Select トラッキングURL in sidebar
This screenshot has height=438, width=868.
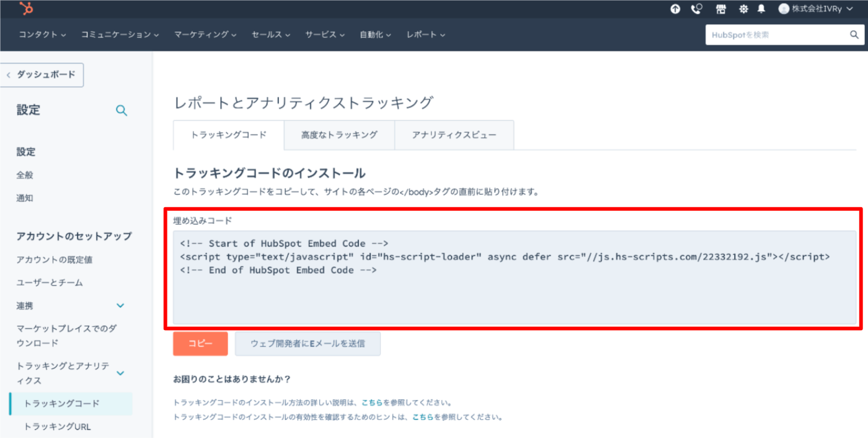tap(57, 426)
